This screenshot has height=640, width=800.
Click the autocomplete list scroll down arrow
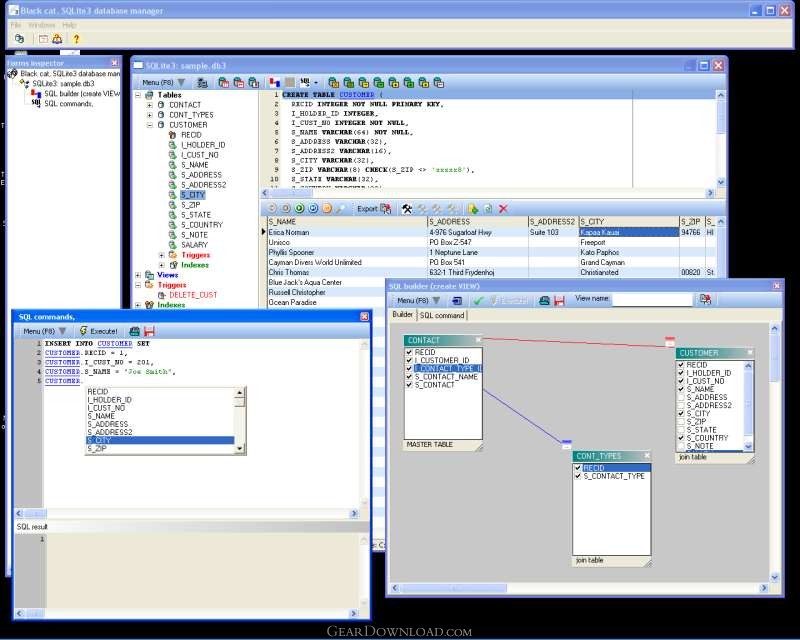[x=239, y=449]
